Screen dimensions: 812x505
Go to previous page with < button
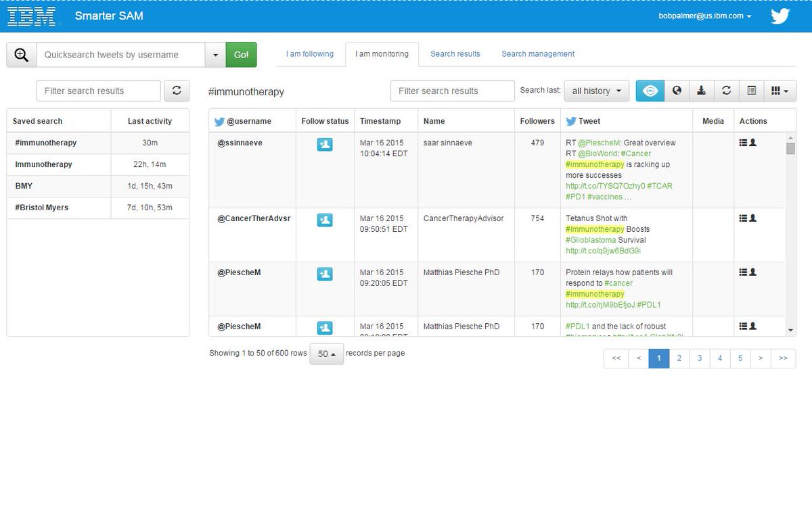tap(639, 358)
